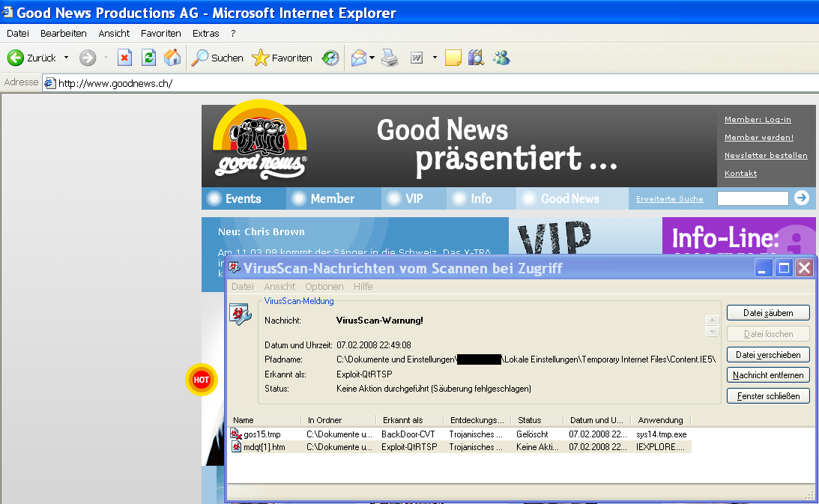Screen dimensions: 819x504
Task: Click the Print icon in toolbar
Action: coord(390,58)
